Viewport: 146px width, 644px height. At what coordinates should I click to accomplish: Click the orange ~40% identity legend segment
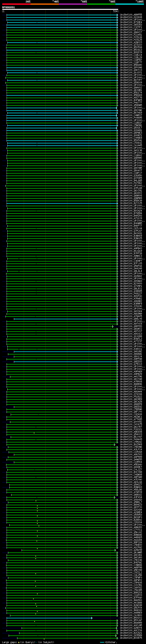45,4
